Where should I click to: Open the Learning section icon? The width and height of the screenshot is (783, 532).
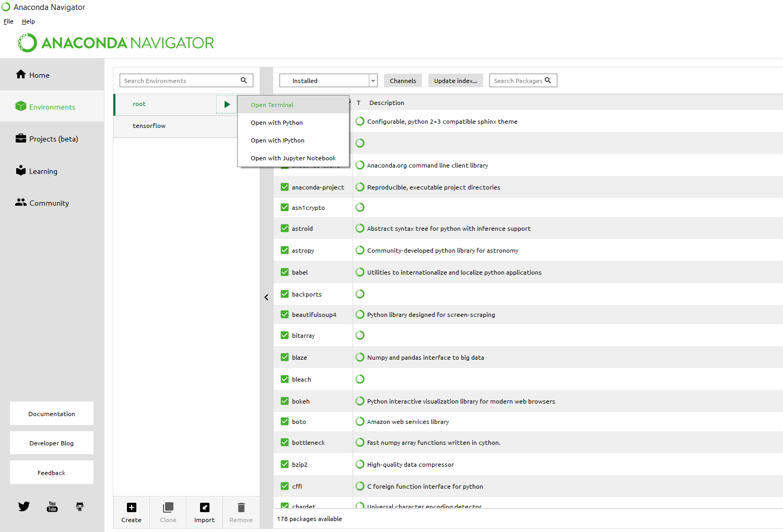point(21,170)
